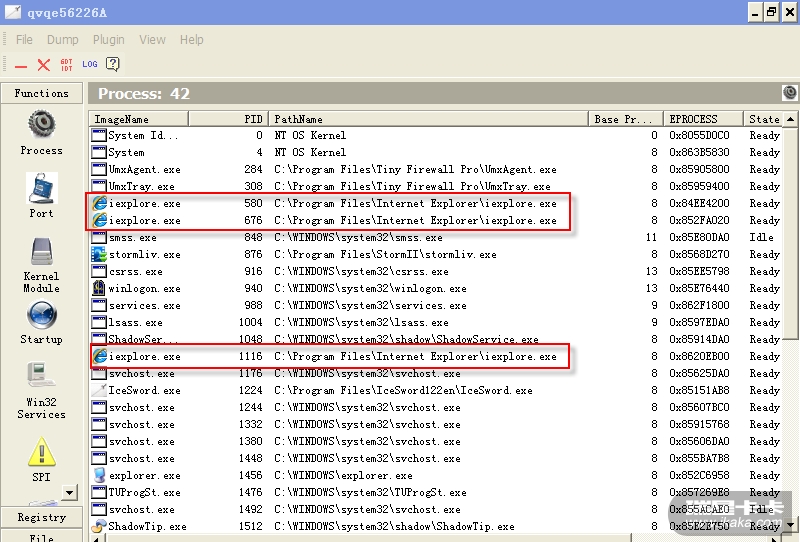Open the Plugin menu
800x542 pixels.
pos(109,39)
